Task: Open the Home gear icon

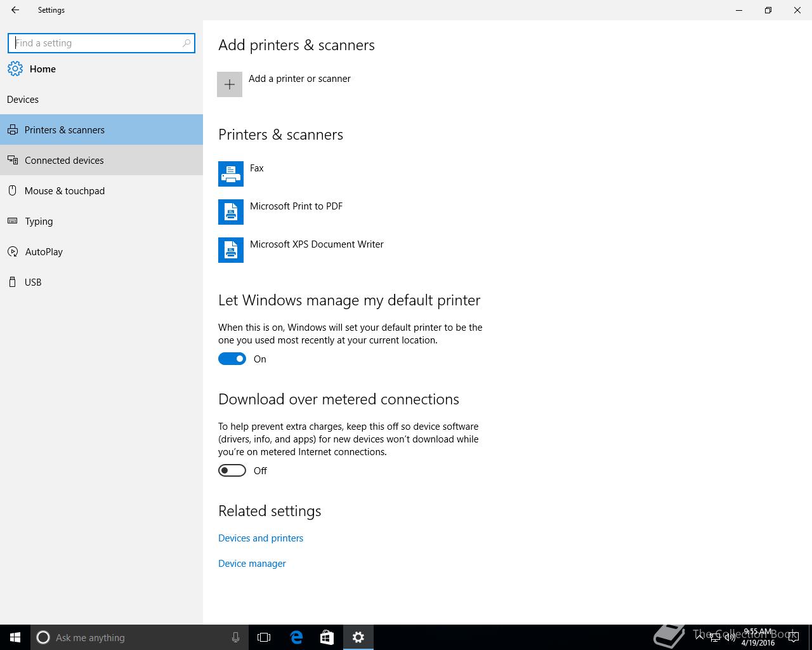Action: tap(15, 69)
